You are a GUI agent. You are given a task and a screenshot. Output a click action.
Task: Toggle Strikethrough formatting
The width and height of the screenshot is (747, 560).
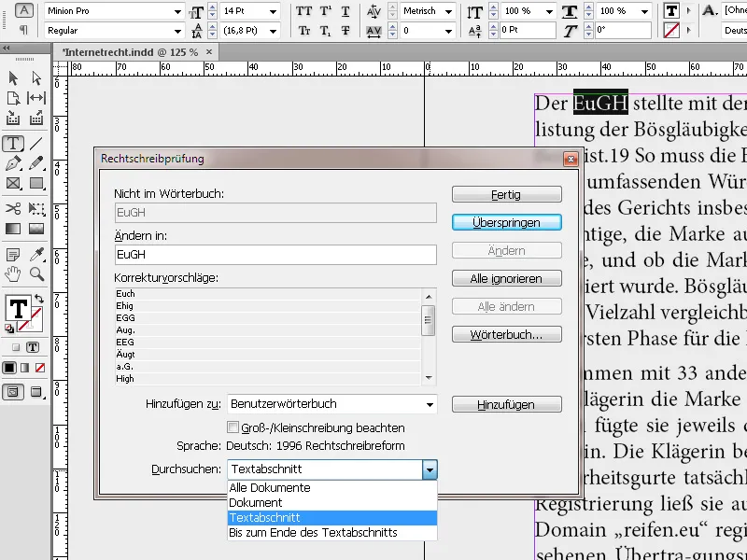coord(345,31)
